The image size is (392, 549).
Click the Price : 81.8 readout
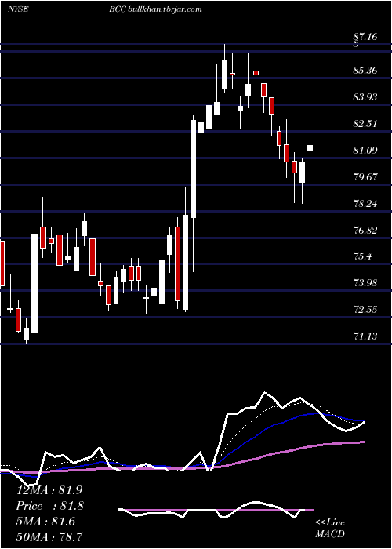[50, 506]
